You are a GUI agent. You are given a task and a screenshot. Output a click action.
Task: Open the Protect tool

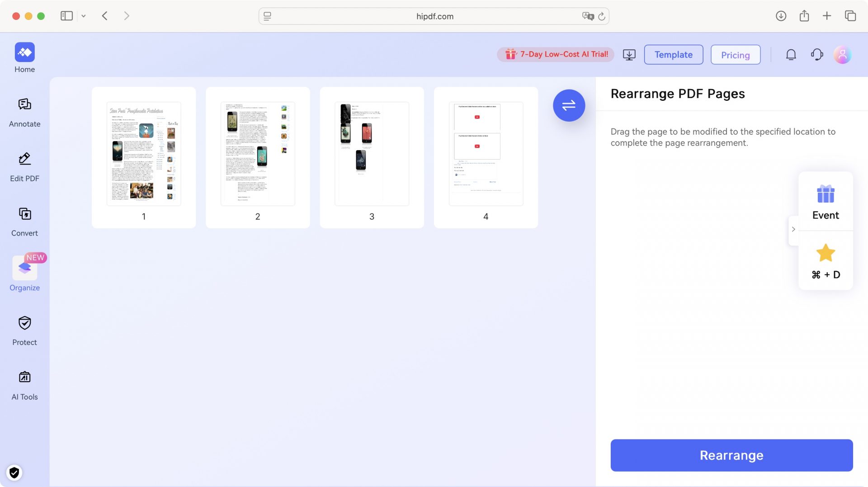(x=24, y=330)
